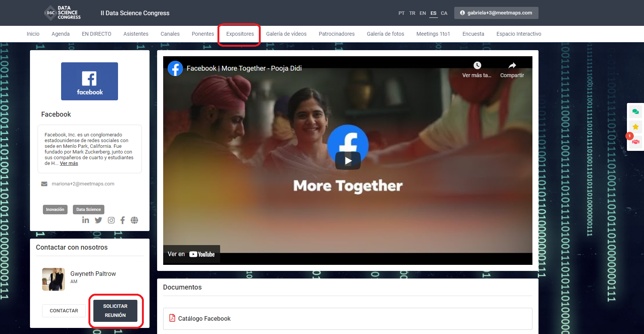Click the yellow star favorites icon

point(635,127)
